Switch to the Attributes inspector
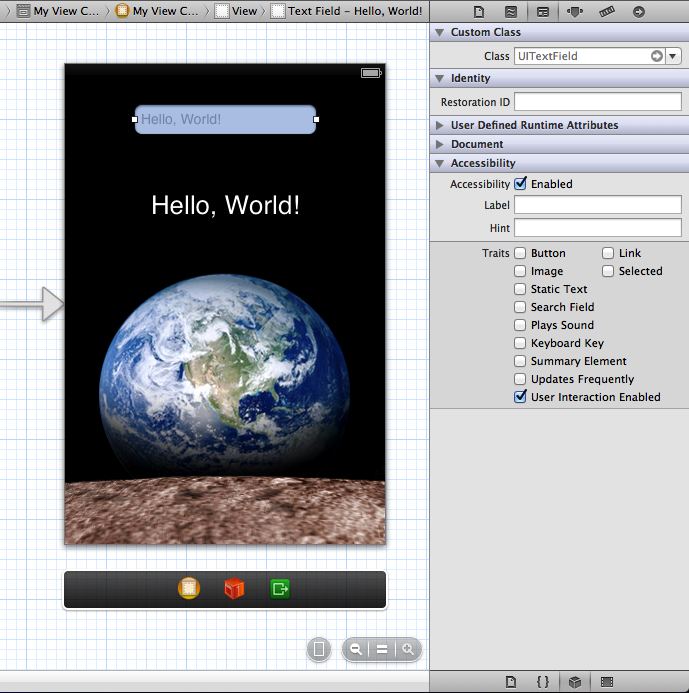This screenshot has height=693, width=689. [574, 12]
